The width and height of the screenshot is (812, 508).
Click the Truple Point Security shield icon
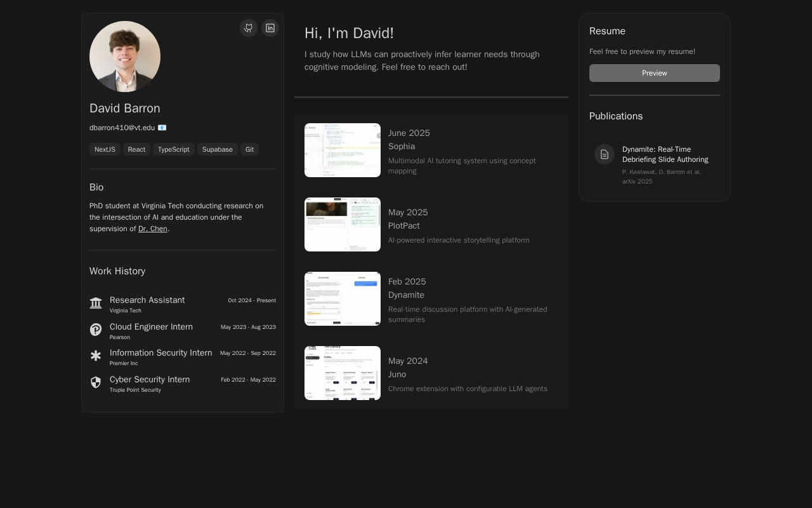(96, 382)
